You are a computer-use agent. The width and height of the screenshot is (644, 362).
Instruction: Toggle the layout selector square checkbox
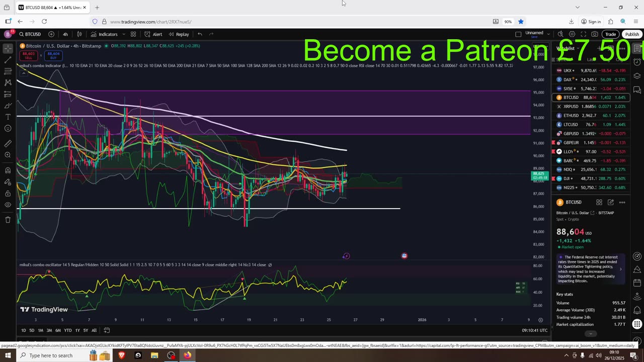[518, 34]
